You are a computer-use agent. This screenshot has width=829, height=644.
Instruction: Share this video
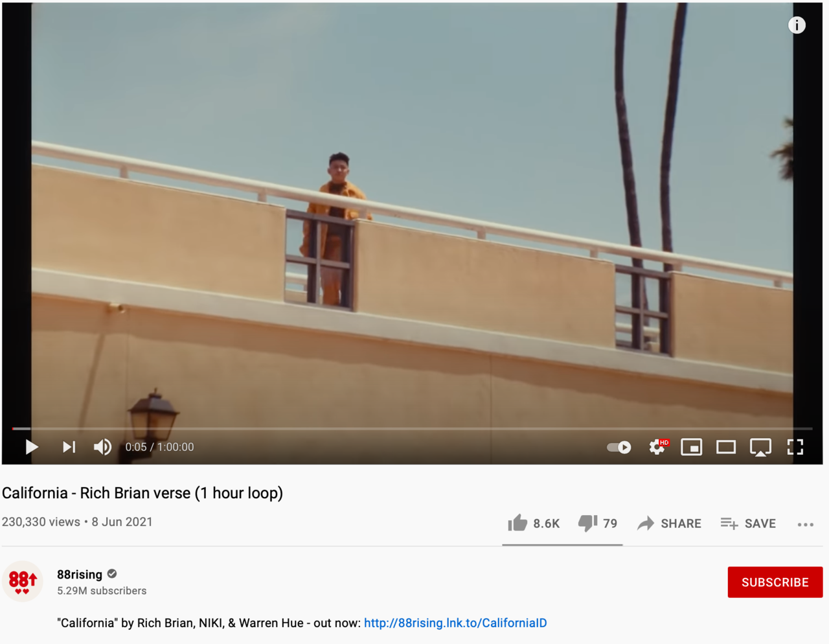[x=669, y=523]
